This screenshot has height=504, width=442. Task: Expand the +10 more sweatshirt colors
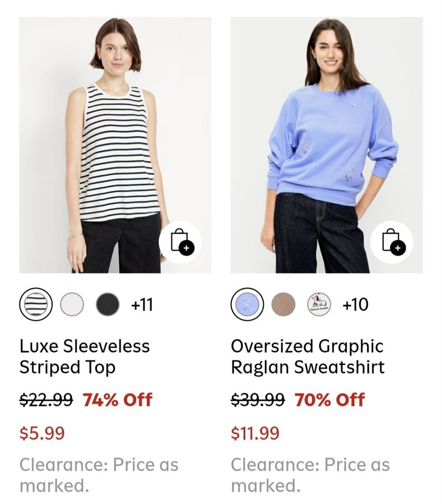coord(355,305)
